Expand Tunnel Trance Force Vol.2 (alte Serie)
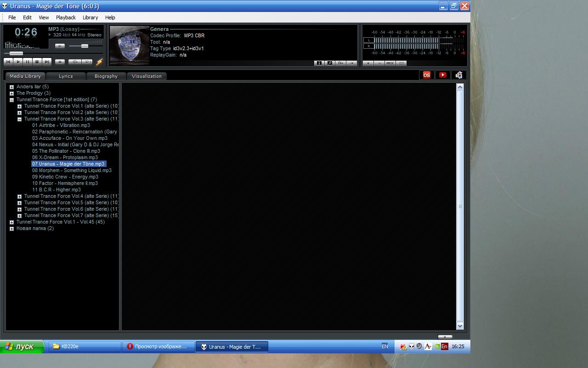The width and height of the screenshot is (588, 368). [19, 113]
